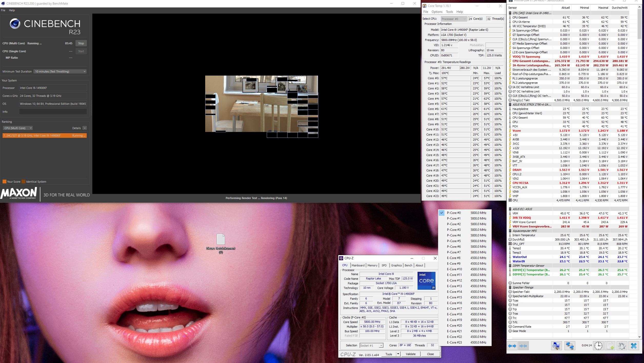Click Validate button in CPU-Z

(410, 354)
